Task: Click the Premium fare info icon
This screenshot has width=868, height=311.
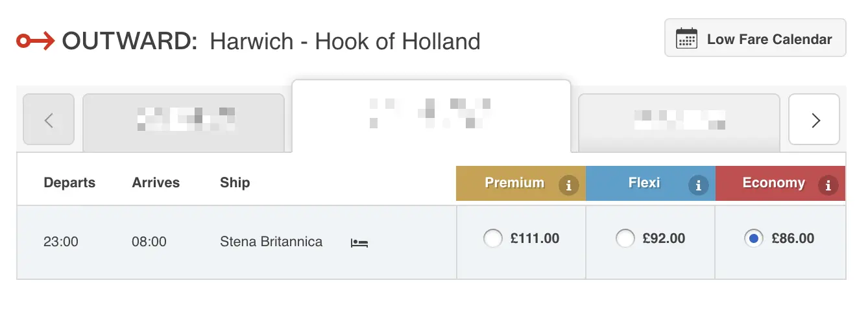Action: point(568,185)
